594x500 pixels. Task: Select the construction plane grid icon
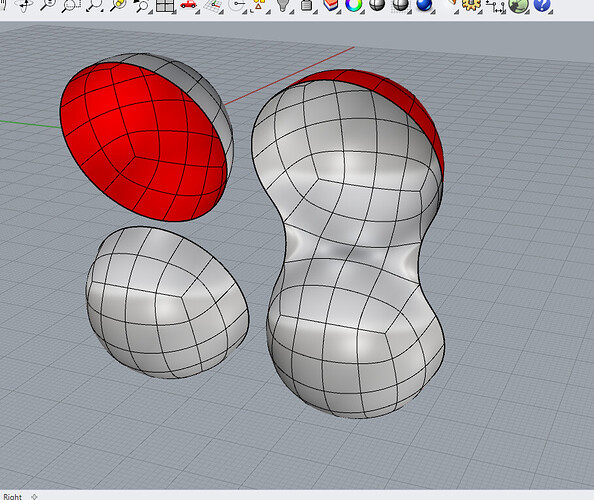(213, 5)
